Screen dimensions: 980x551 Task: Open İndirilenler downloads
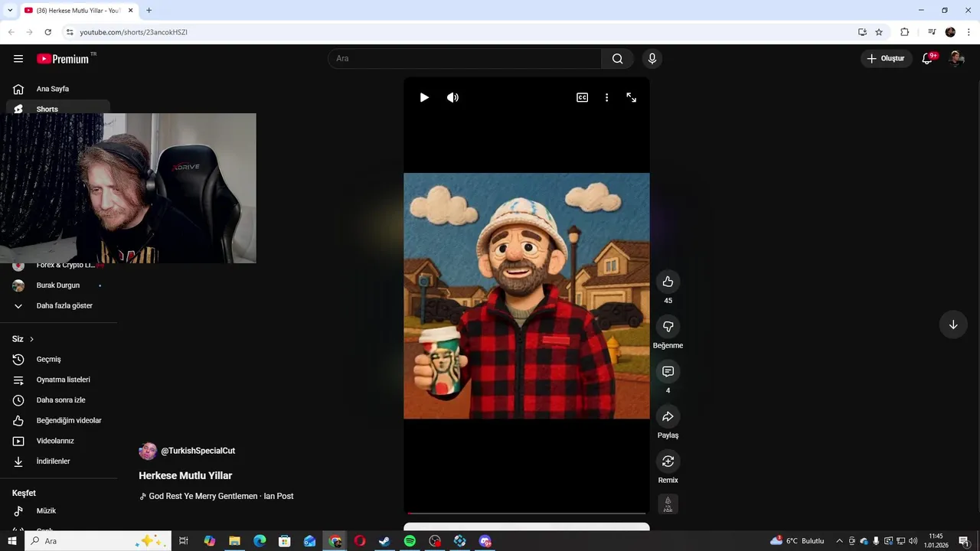coord(58,461)
